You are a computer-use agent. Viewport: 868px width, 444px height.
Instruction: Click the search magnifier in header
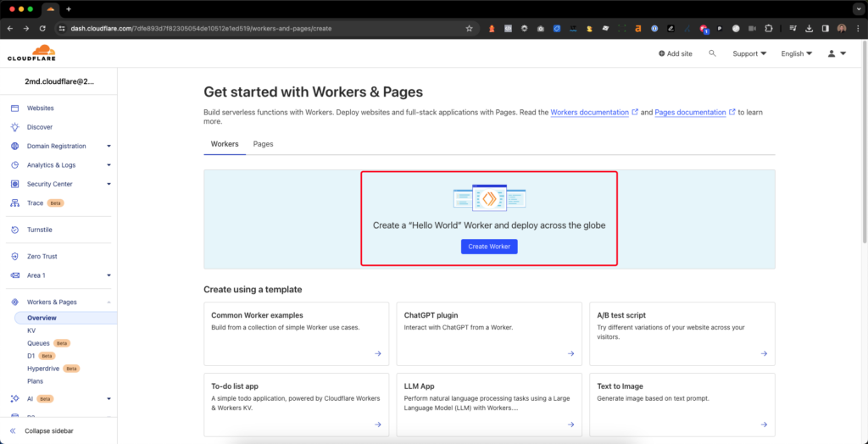712,53
